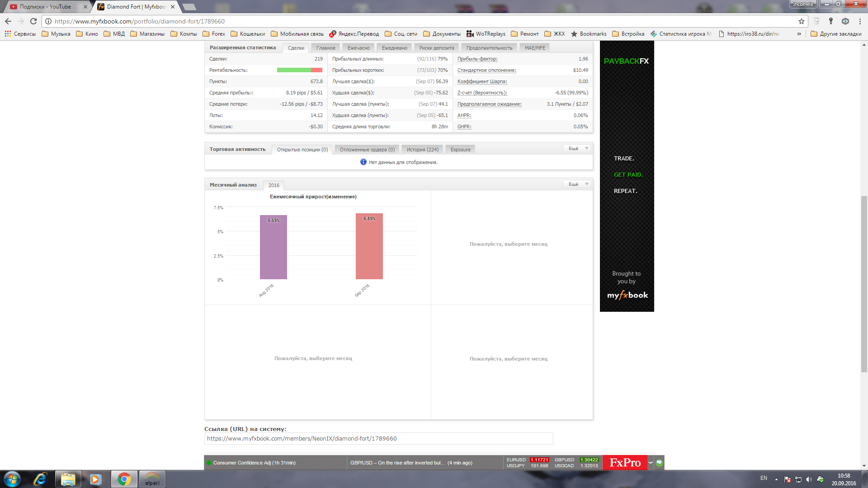This screenshot has width=868, height=488.
Task: Expand the Ещё dropdown in Торговая активность
Action: 577,148
